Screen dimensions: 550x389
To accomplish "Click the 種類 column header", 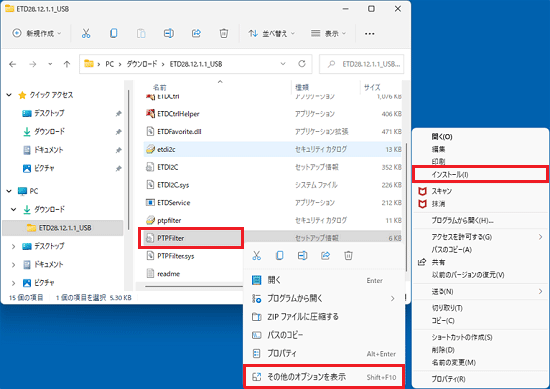I will tap(302, 87).
